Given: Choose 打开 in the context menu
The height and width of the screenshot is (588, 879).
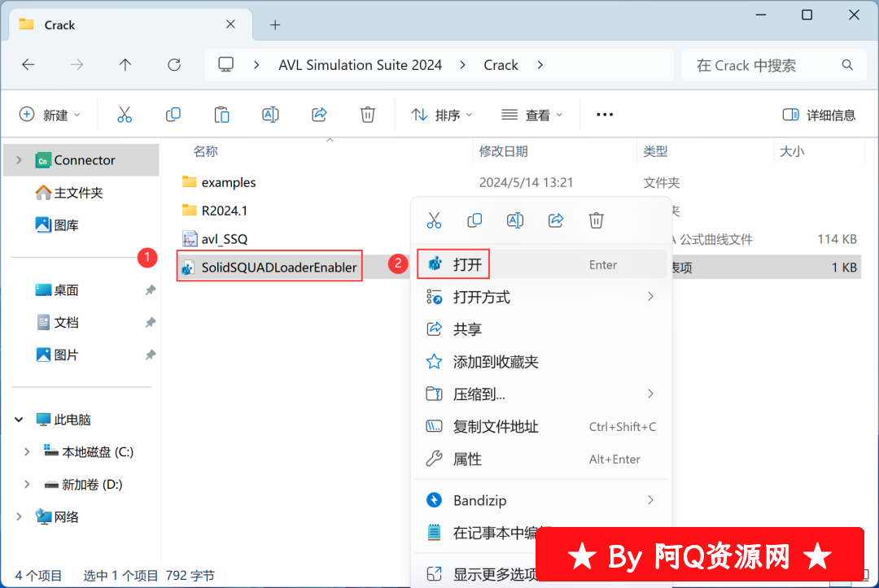Looking at the screenshot, I should [540, 264].
